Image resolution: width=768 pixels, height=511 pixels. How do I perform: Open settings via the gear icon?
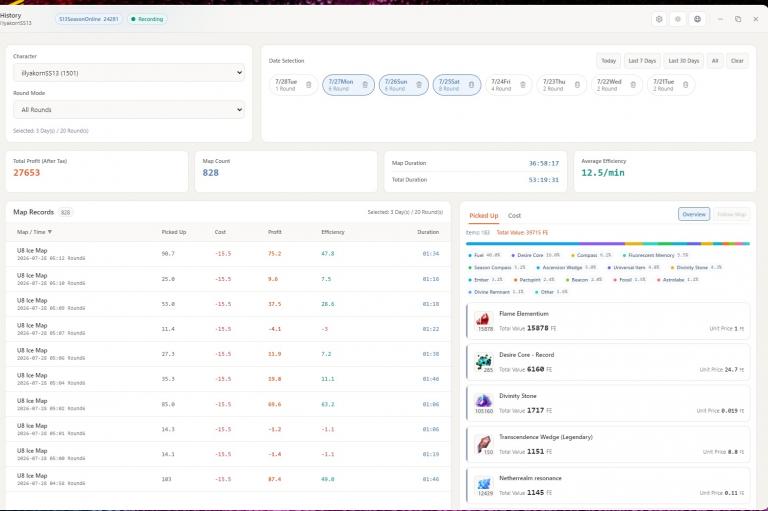pos(659,19)
